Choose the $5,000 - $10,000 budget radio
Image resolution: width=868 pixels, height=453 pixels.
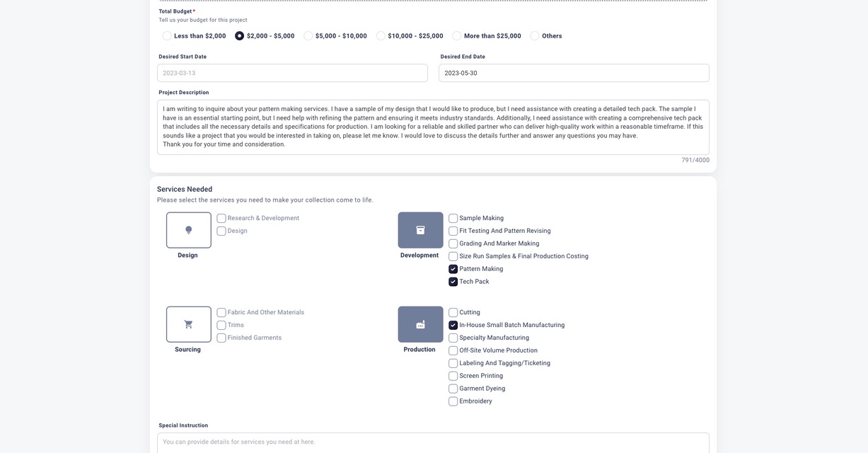click(308, 36)
